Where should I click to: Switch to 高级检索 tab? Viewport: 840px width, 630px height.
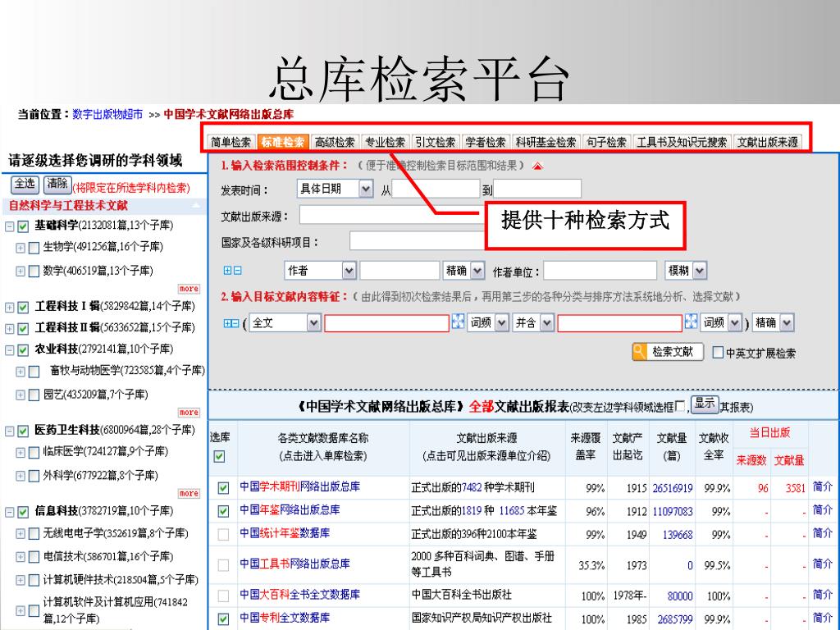[x=335, y=142]
